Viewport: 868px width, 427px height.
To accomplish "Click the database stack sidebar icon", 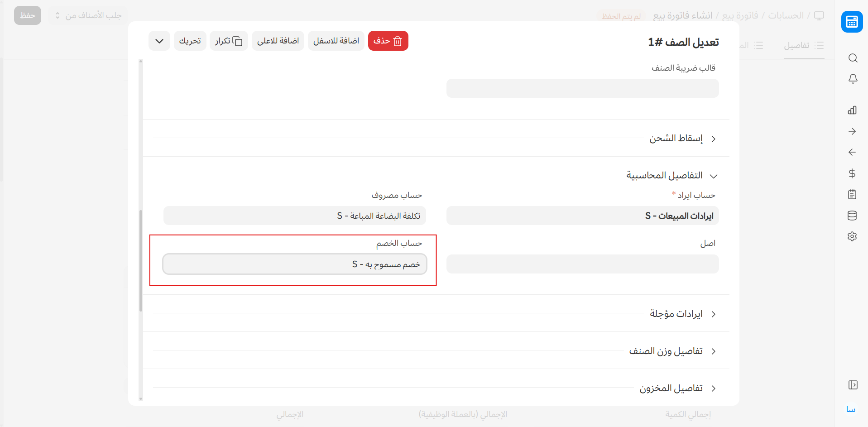I will point(852,216).
